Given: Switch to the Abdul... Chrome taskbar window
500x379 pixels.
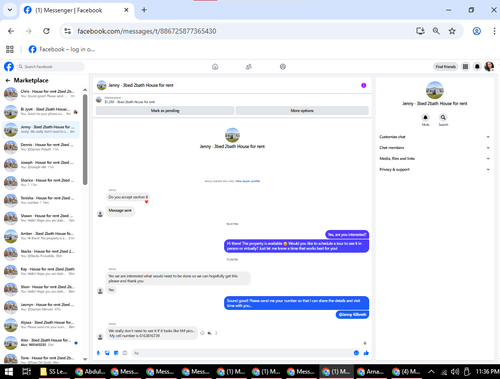Looking at the screenshot, I should click(x=90, y=371).
